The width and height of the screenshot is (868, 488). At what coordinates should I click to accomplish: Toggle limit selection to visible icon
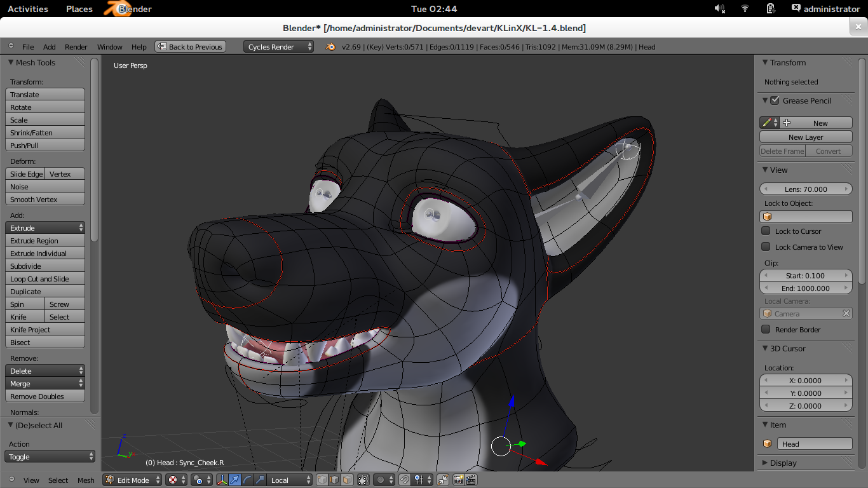coord(363,480)
